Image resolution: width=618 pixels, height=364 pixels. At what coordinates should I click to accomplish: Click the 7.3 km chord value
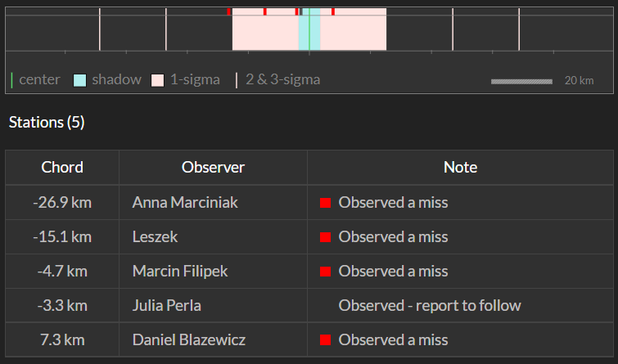[x=62, y=340]
